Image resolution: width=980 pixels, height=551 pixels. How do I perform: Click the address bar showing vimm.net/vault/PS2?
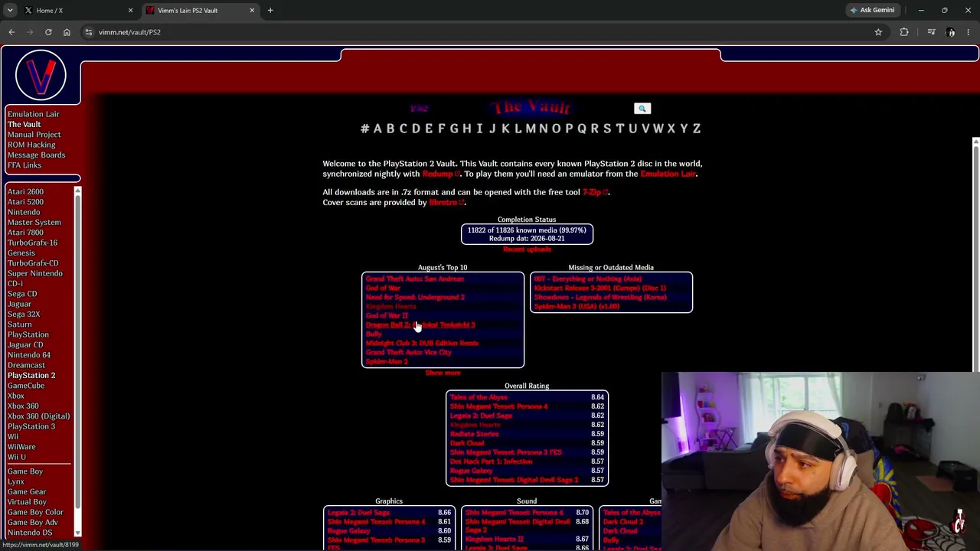482,32
